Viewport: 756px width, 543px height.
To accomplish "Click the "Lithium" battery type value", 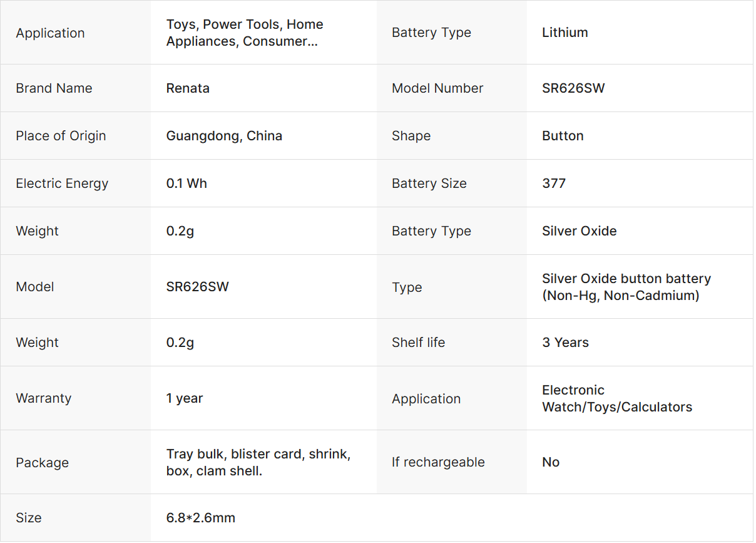I will (564, 33).
